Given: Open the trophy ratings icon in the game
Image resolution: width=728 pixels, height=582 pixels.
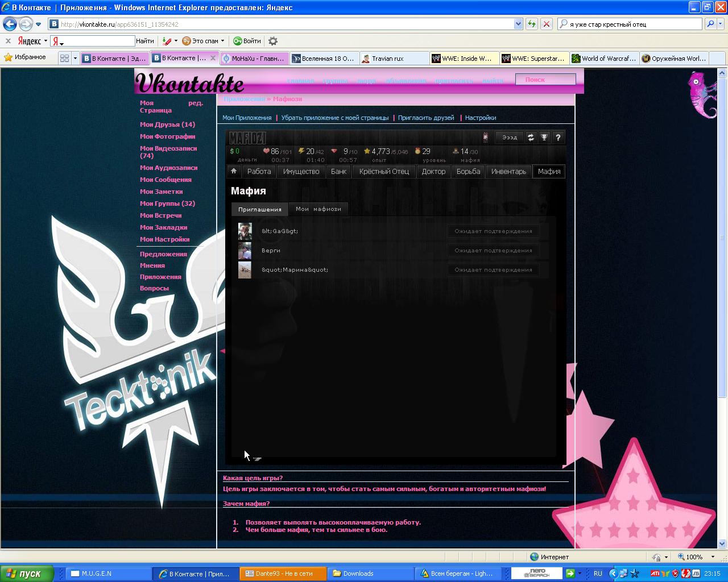Looking at the screenshot, I should click(x=544, y=138).
